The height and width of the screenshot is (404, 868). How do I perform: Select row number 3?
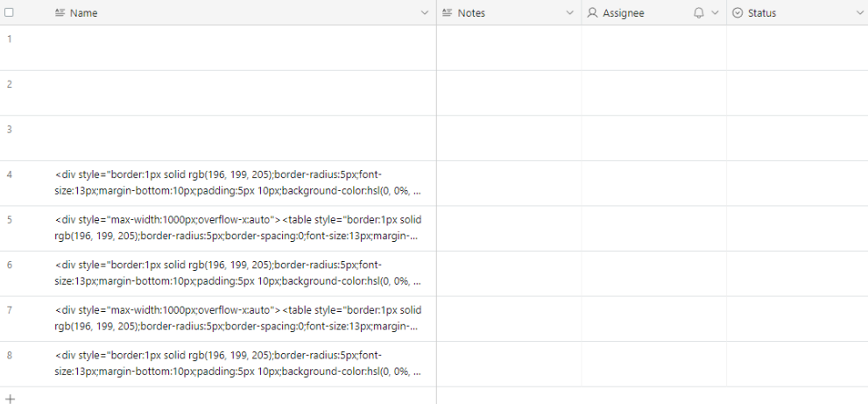[x=9, y=129]
